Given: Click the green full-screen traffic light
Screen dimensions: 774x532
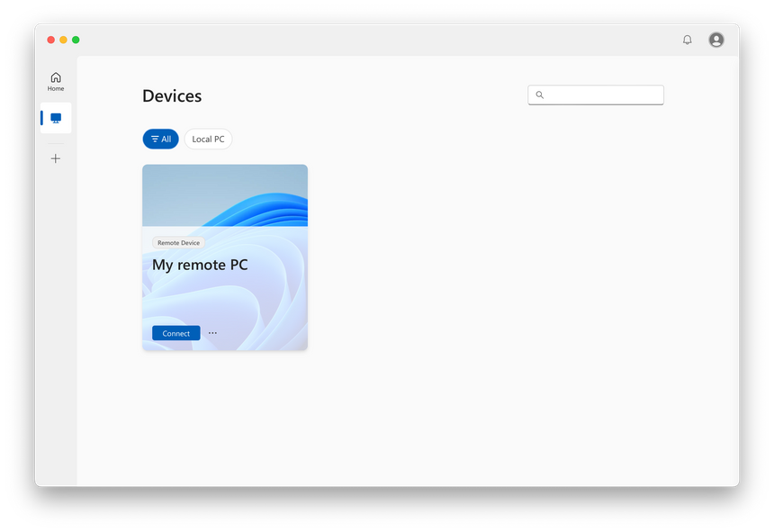Looking at the screenshot, I should pyautogui.click(x=76, y=40).
